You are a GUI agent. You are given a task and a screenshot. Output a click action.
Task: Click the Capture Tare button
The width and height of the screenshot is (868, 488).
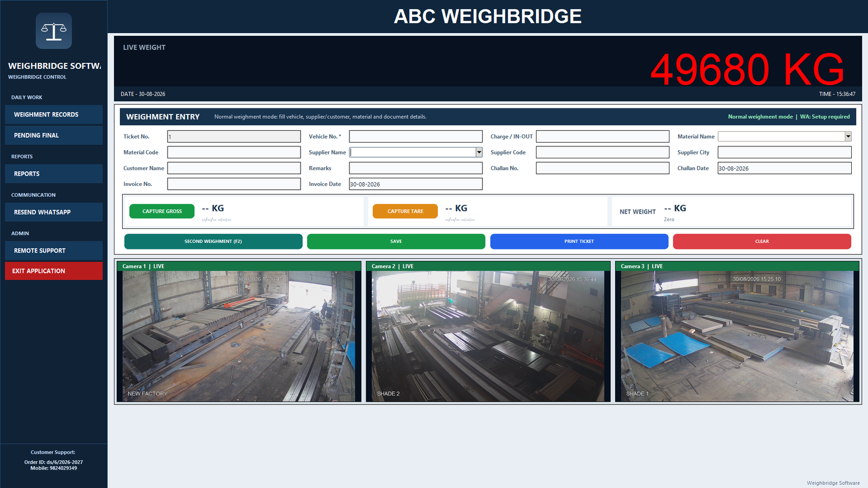(405, 211)
